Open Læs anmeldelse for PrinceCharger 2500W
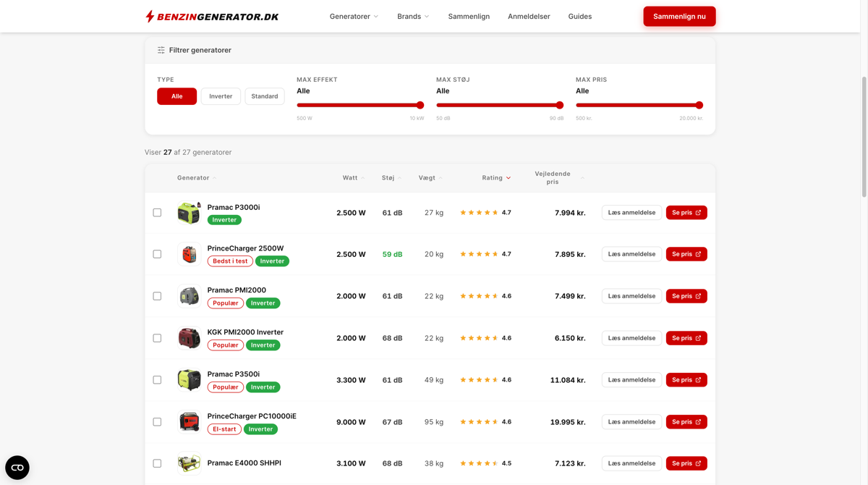This screenshot has height=485, width=868. (x=631, y=254)
